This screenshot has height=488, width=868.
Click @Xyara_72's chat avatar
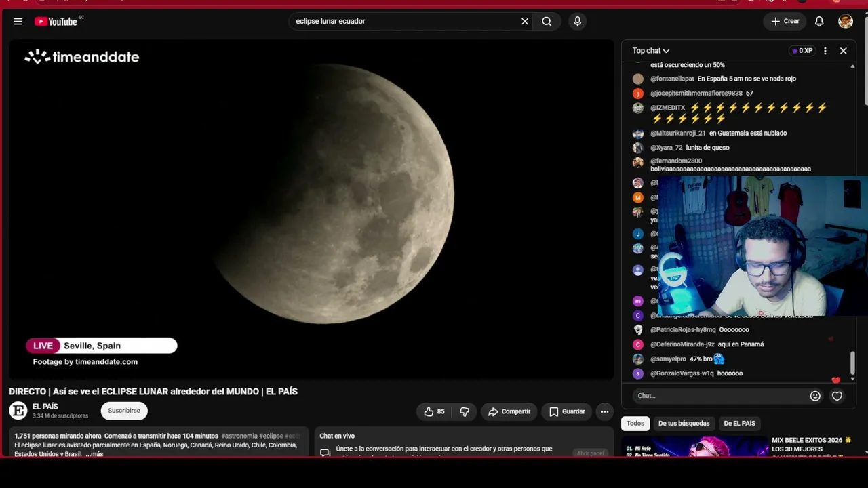pos(638,148)
